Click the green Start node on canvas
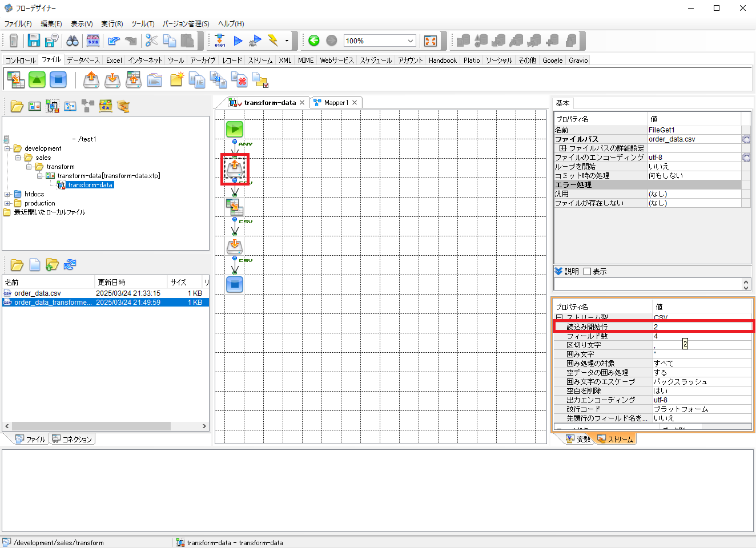The image size is (756, 548). click(x=235, y=129)
